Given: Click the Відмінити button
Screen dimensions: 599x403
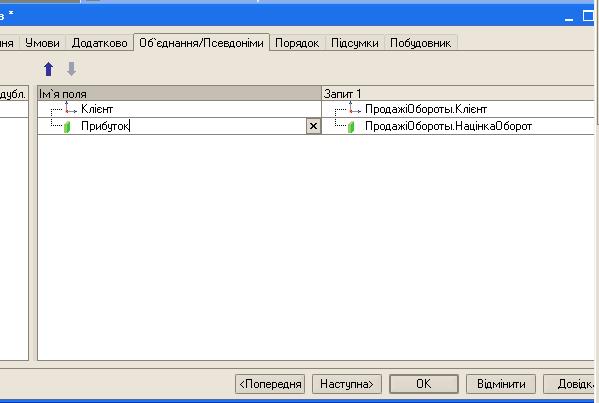Looking at the screenshot, I should 501,384.
